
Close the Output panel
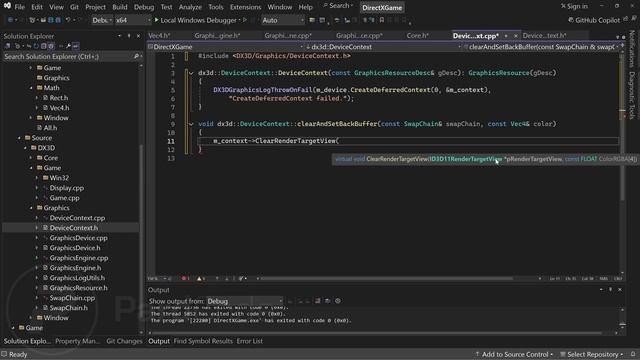tap(620, 289)
